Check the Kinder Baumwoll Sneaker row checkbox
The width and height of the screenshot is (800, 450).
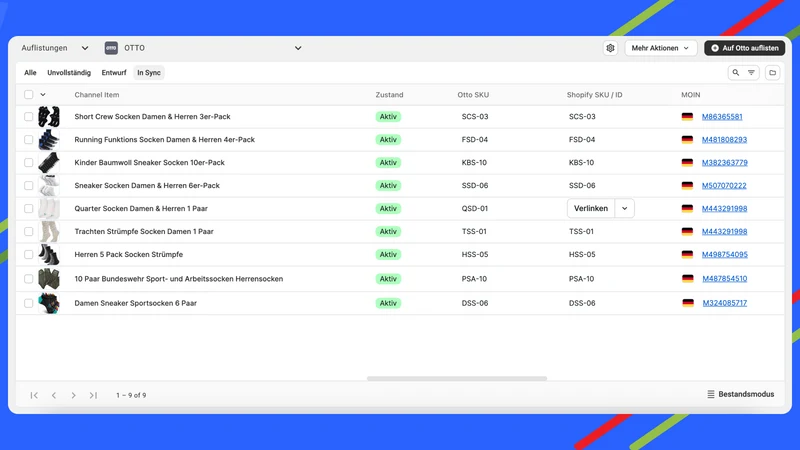[x=29, y=163]
